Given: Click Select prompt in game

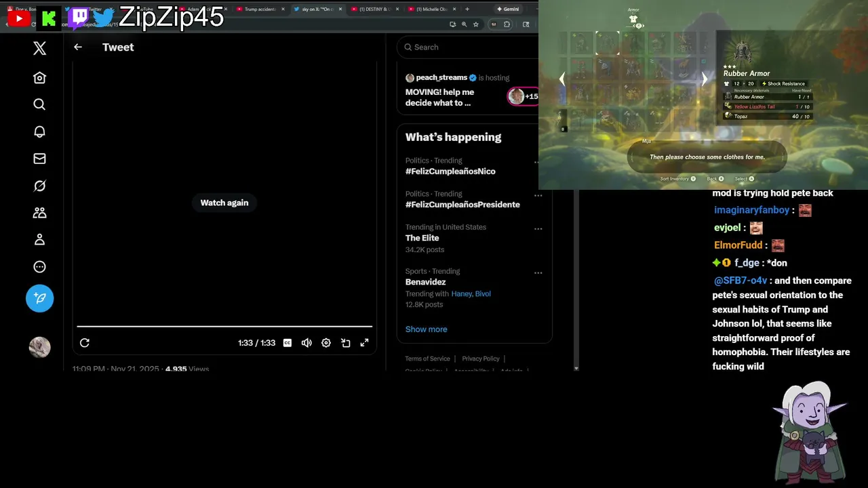Looking at the screenshot, I should click(x=745, y=179).
